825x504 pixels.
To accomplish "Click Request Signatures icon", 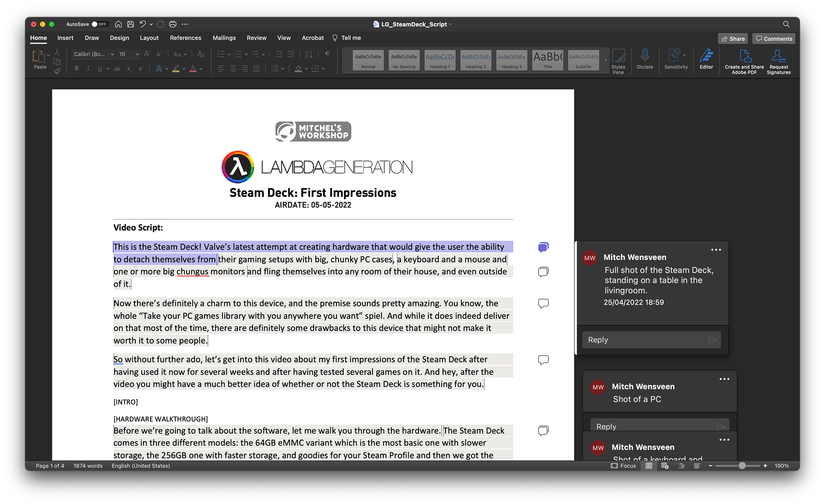I will coord(779,61).
